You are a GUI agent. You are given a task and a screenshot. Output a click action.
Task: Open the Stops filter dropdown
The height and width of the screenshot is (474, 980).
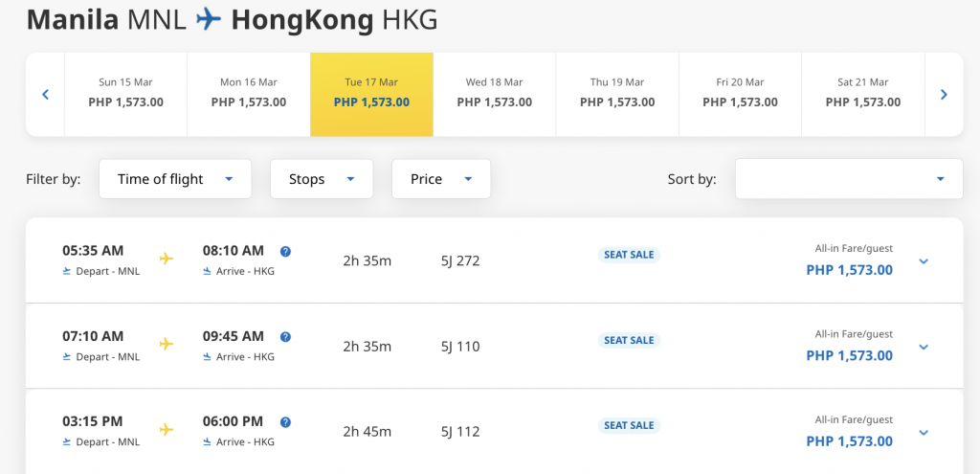click(x=322, y=179)
